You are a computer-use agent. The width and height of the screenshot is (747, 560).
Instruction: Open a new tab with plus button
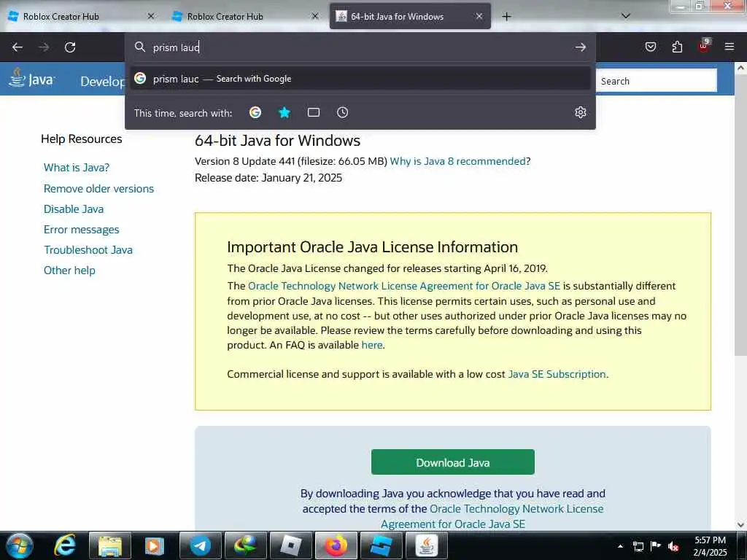[506, 17]
